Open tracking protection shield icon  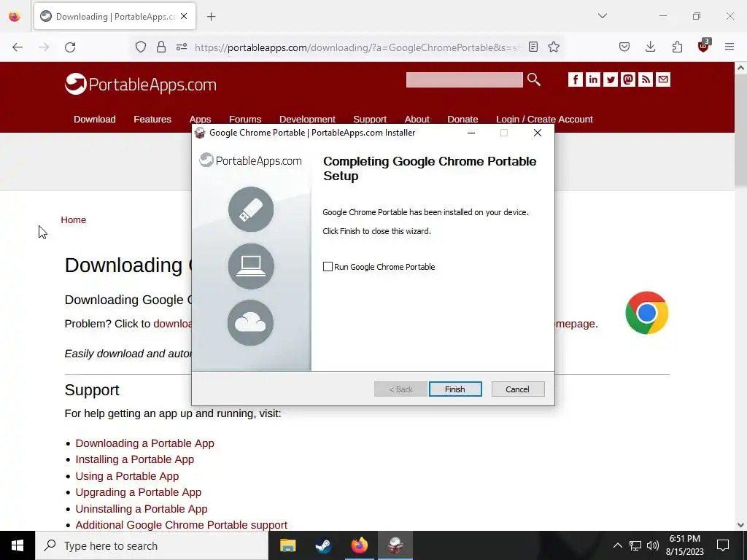point(141,47)
